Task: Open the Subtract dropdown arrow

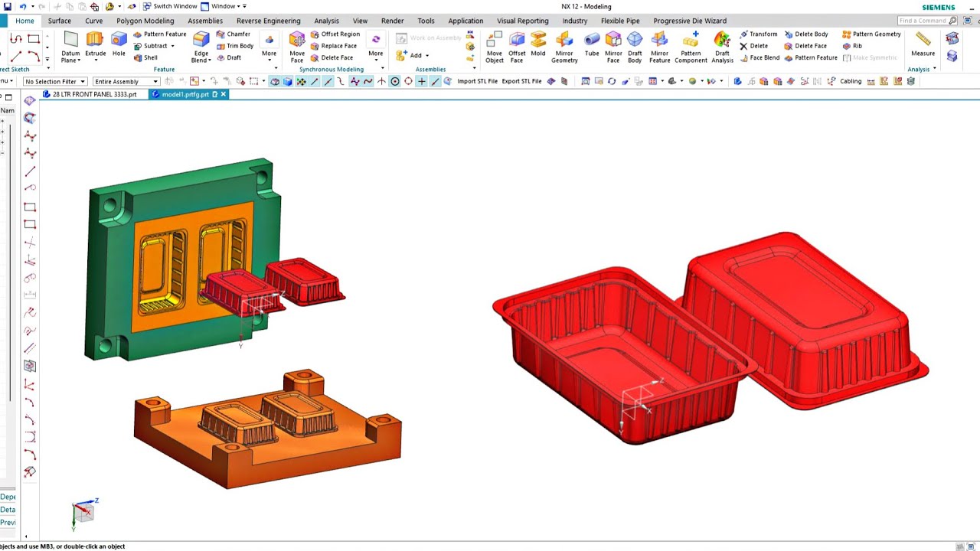Action: (172, 46)
